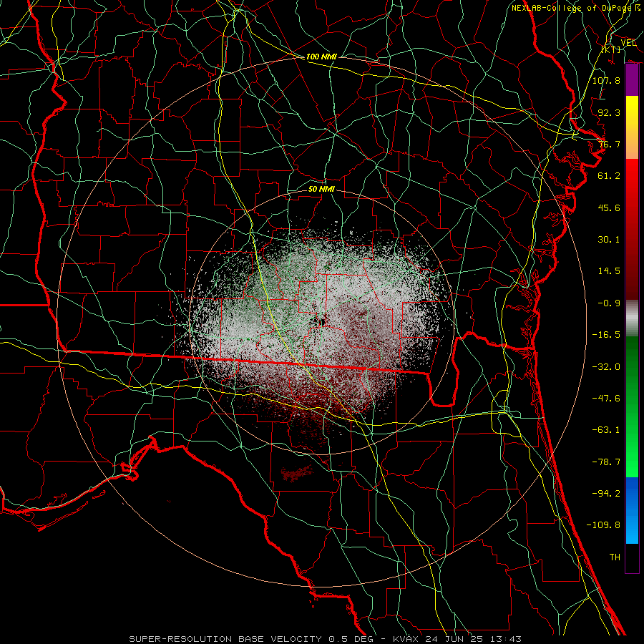Click the 30.1 velocity legend value

pyautogui.click(x=609, y=240)
